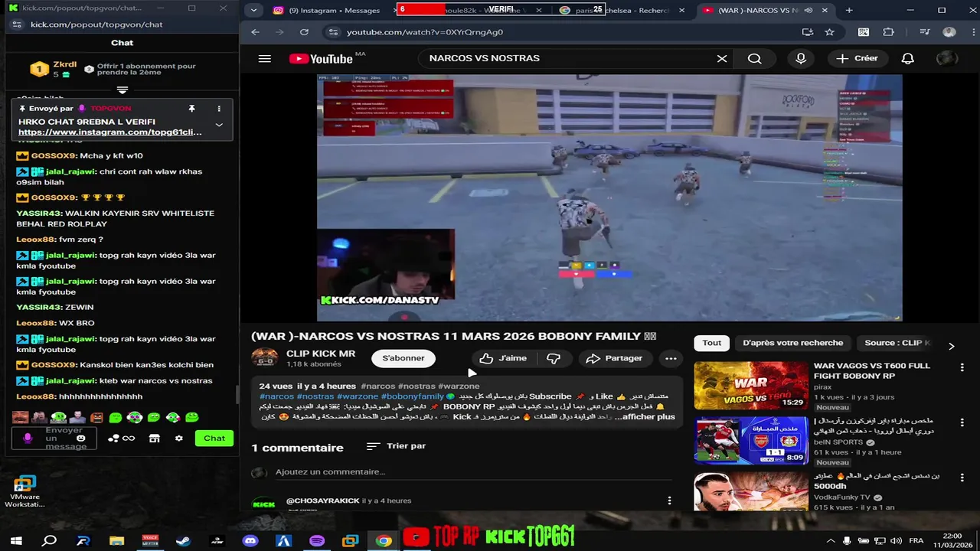
Task: Click the YouTube search magnifier button
Action: click(754, 58)
